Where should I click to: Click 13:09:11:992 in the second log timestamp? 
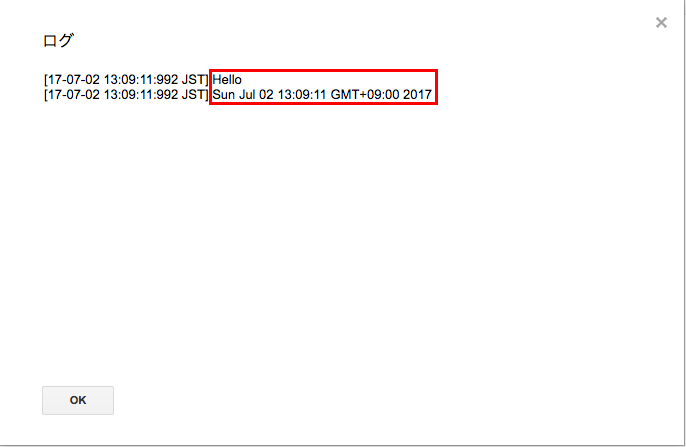(x=141, y=94)
